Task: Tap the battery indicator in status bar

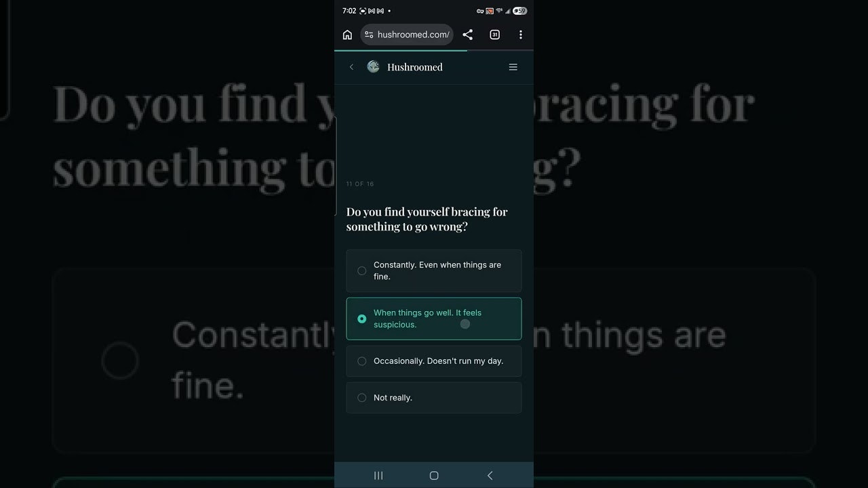Action: [520, 11]
